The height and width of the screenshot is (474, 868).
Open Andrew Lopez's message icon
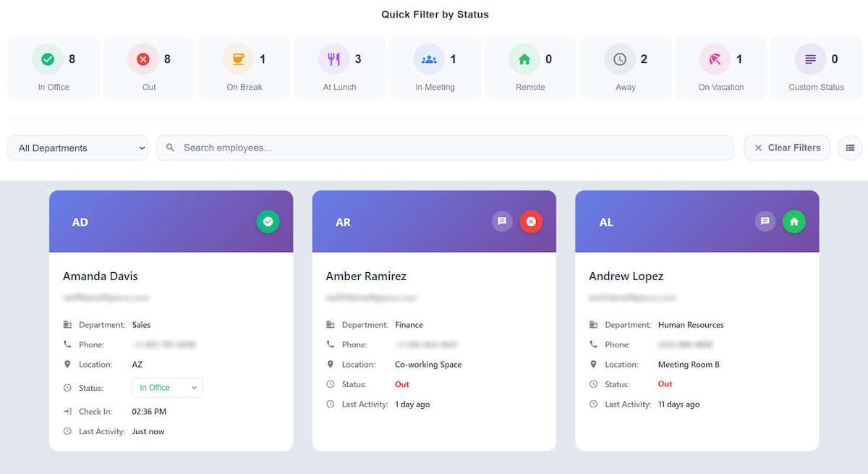765,221
